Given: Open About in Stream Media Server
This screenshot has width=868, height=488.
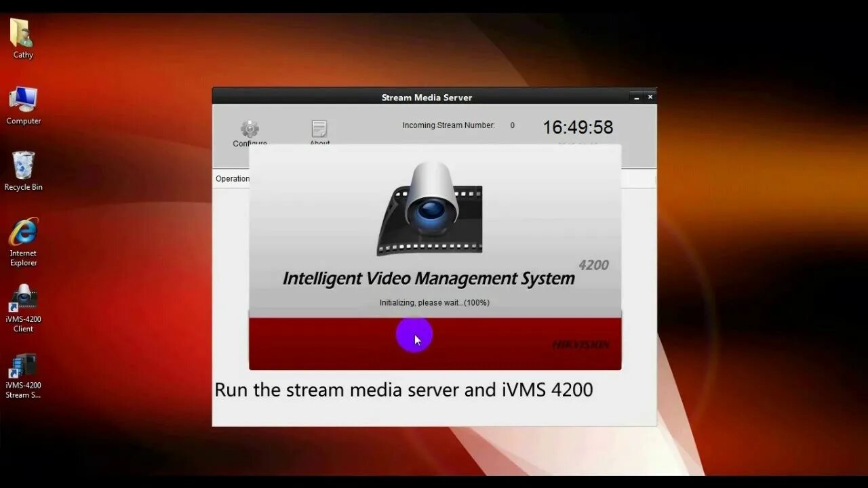Looking at the screenshot, I should click(x=319, y=133).
